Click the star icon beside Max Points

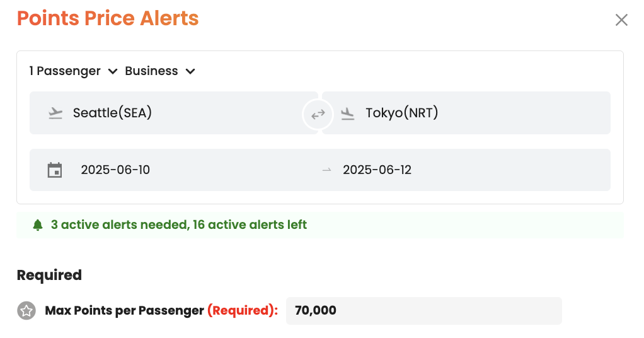click(x=26, y=310)
